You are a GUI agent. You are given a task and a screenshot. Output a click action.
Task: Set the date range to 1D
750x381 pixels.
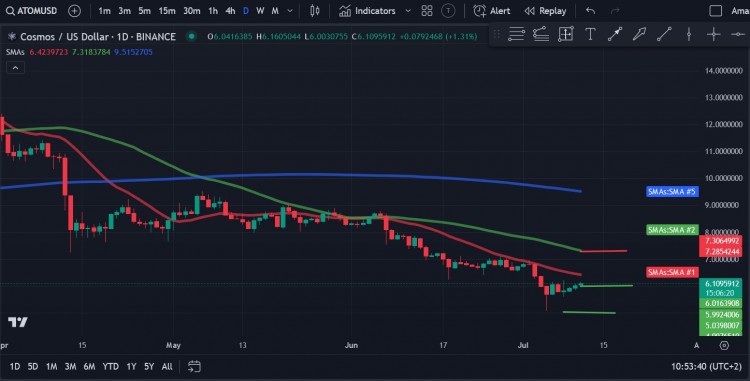pos(15,367)
